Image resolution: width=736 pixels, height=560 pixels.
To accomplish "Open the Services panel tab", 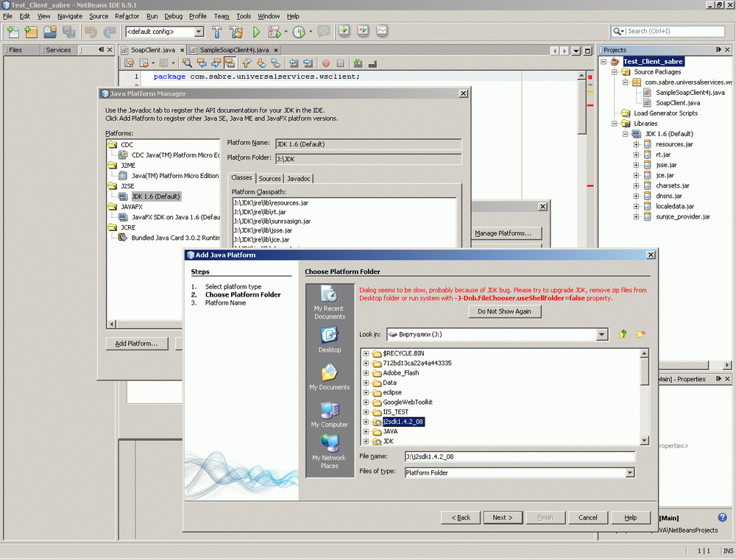I will [58, 50].
